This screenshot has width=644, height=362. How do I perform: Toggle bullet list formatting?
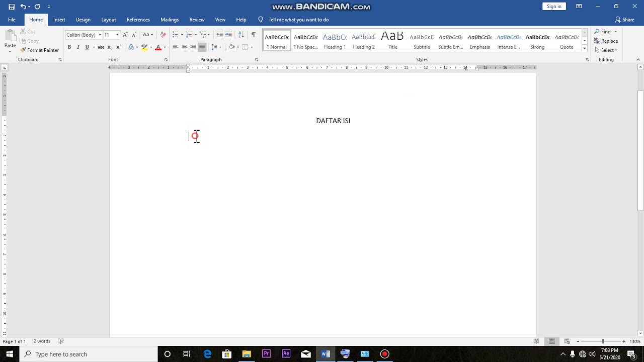[x=175, y=35]
